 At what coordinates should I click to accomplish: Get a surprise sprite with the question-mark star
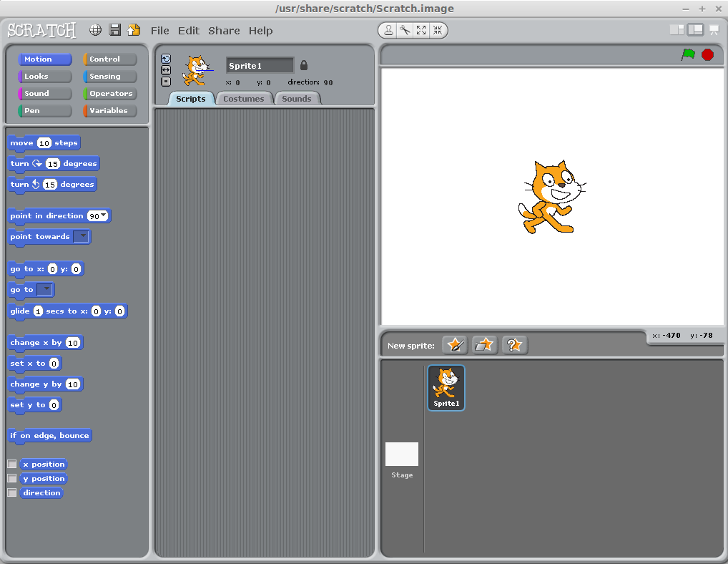point(516,344)
